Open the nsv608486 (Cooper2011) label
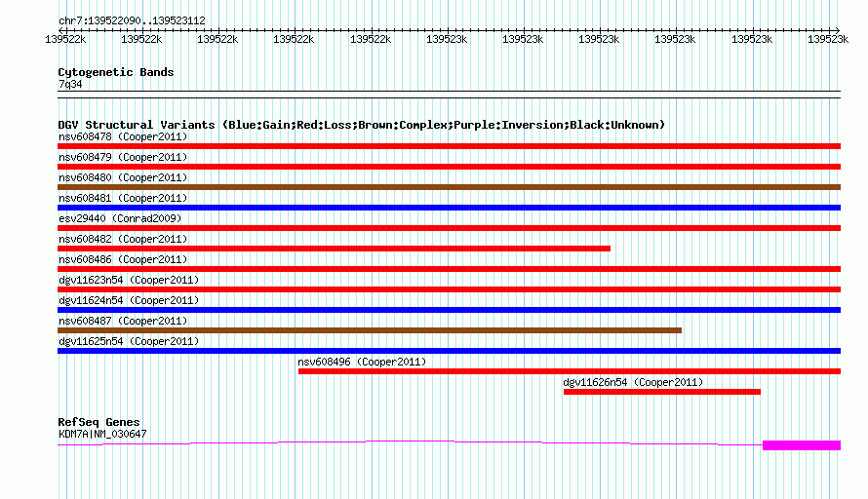868x499 pixels. [123, 259]
